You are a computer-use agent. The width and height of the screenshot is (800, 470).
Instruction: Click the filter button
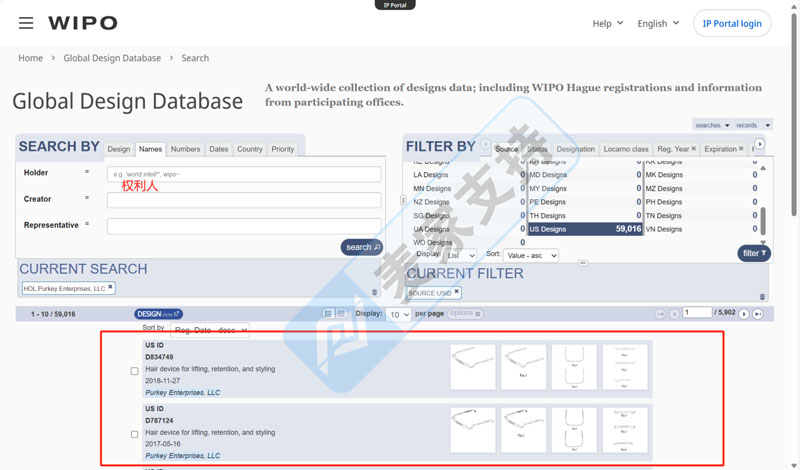pos(754,253)
